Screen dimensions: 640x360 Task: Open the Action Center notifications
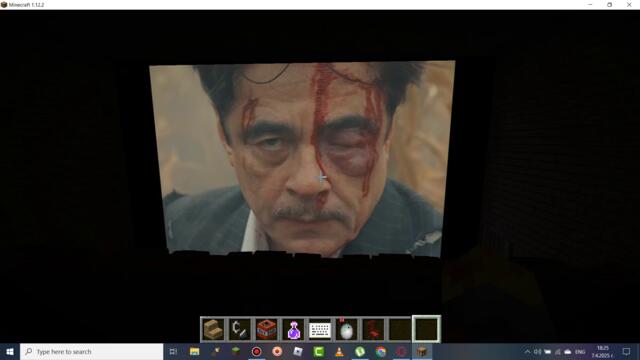tap(627, 351)
